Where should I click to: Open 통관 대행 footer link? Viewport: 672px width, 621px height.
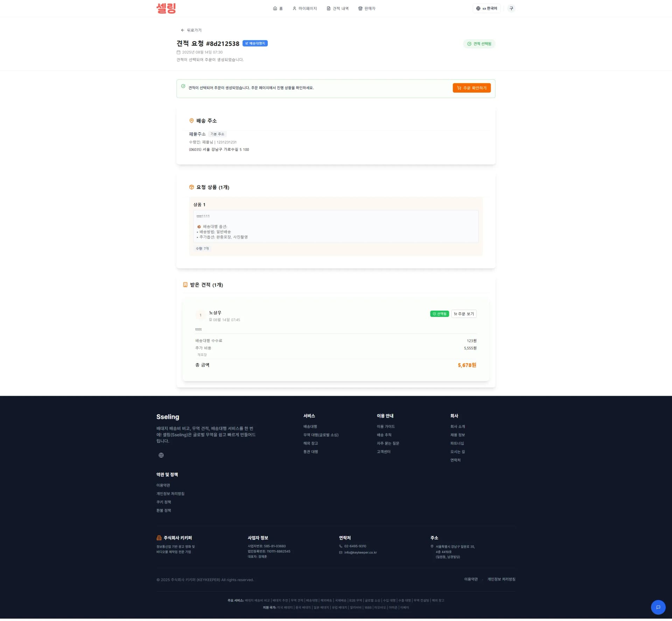pyautogui.click(x=311, y=452)
